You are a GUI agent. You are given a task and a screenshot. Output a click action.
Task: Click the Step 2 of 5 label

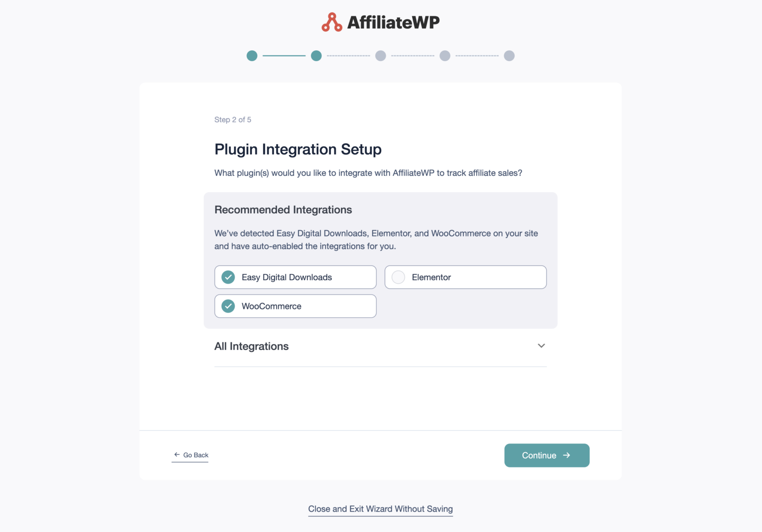233,119
